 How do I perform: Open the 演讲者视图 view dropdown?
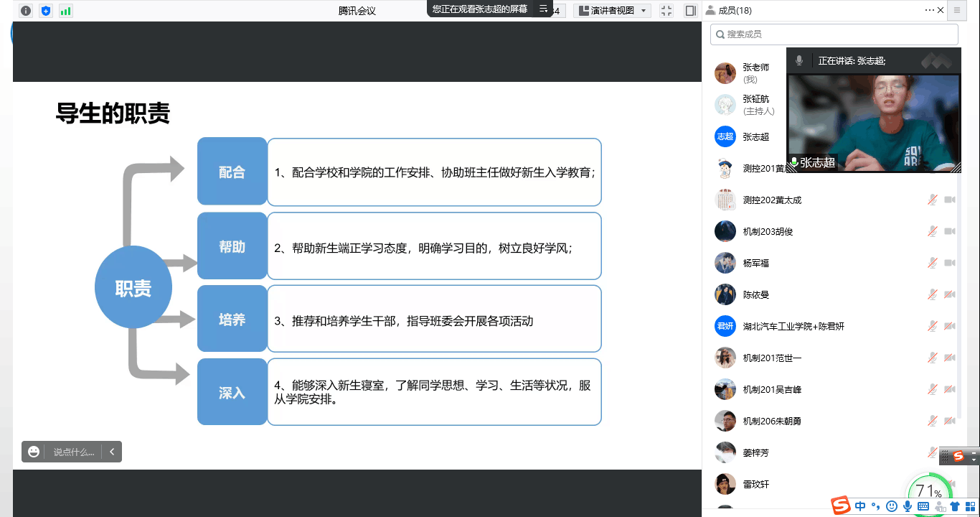coord(612,11)
